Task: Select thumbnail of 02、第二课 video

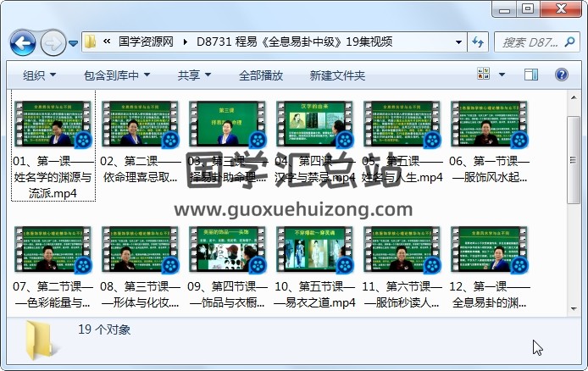Action: 141,124
